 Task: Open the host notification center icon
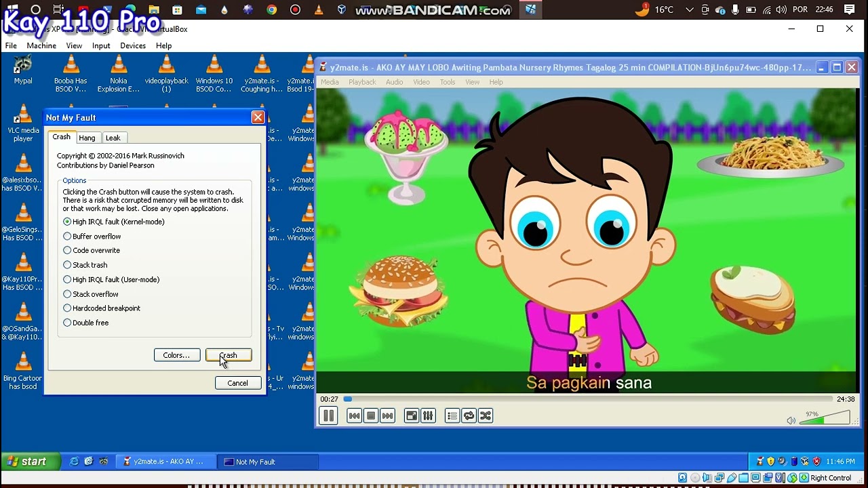tap(849, 9)
